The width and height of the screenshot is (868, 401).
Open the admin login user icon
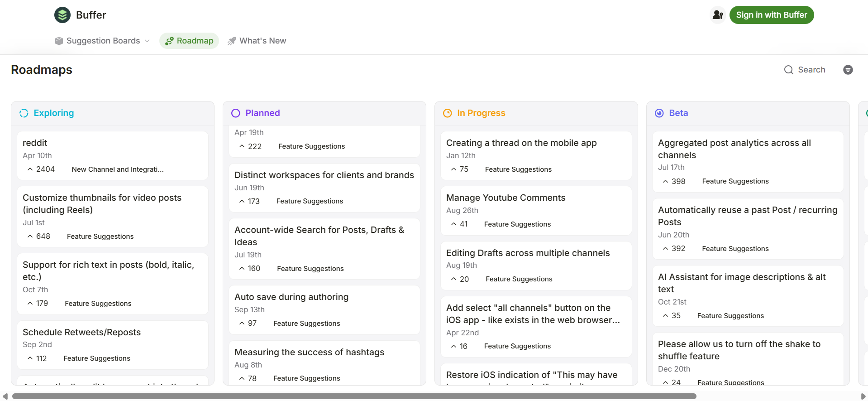718,15
